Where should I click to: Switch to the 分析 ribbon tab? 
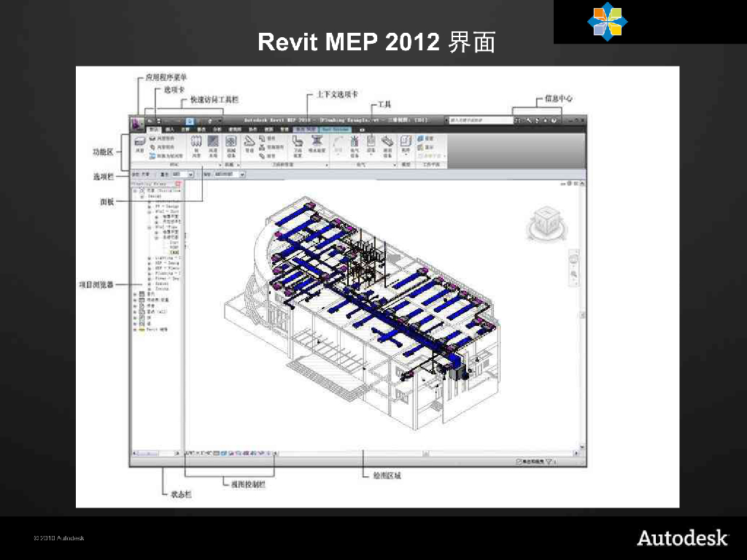(217, 130)
